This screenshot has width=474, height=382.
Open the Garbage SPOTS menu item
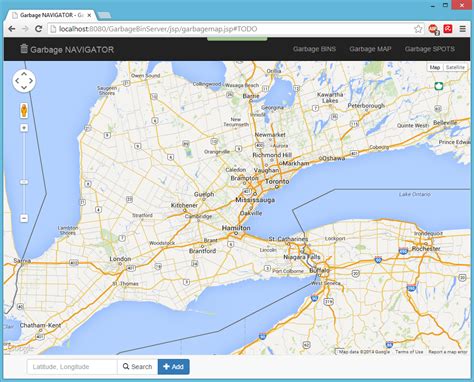point(430,49)
